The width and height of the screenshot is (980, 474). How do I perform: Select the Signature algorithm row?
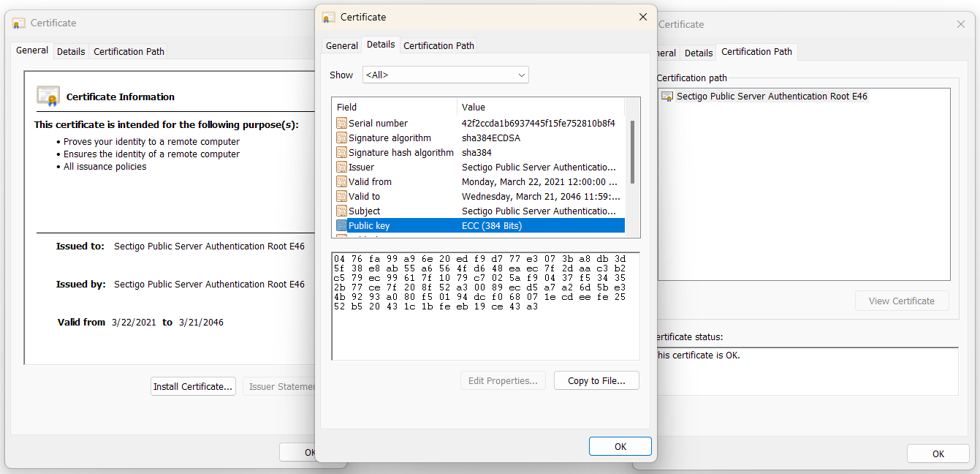tap(479, 138)
